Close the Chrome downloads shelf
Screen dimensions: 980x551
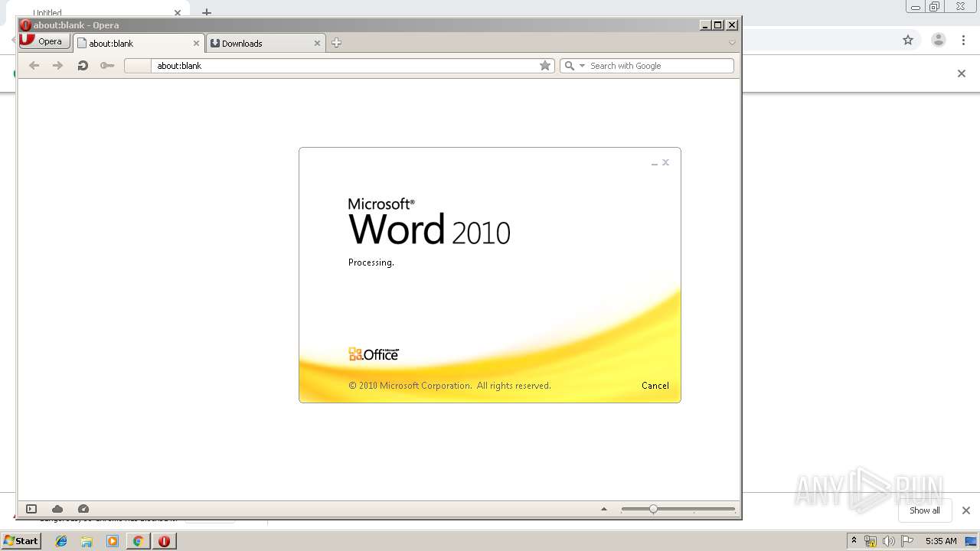[x=966, y=510]
